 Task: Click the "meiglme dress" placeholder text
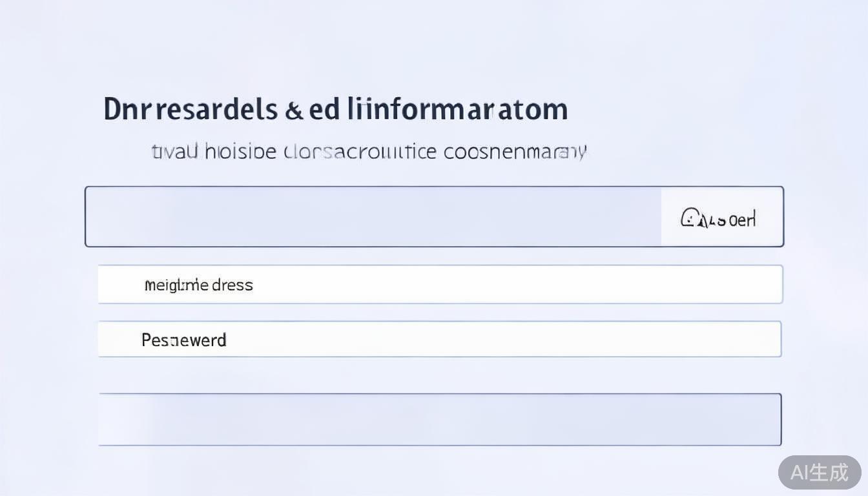click(198, 285)
